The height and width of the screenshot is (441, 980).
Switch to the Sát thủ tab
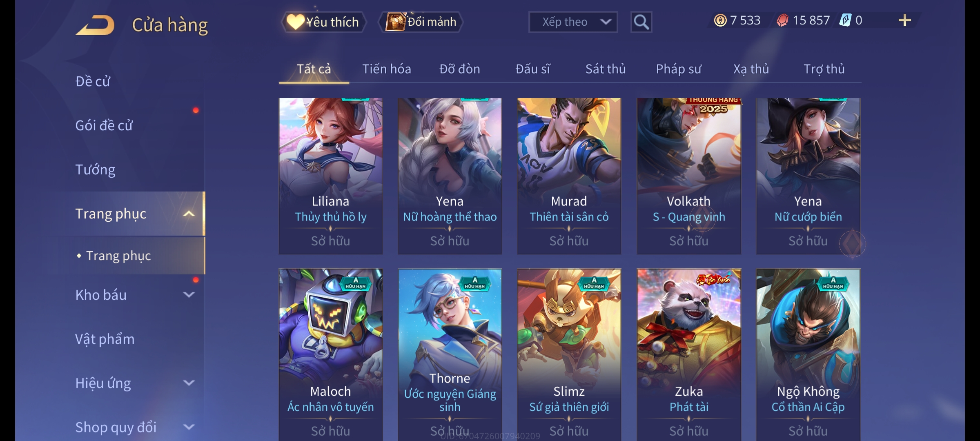click(606, 69)
